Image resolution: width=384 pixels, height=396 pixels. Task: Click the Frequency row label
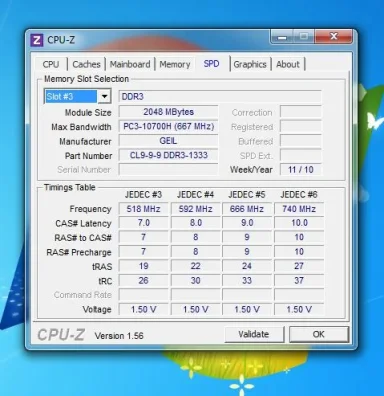click(90, 209)
